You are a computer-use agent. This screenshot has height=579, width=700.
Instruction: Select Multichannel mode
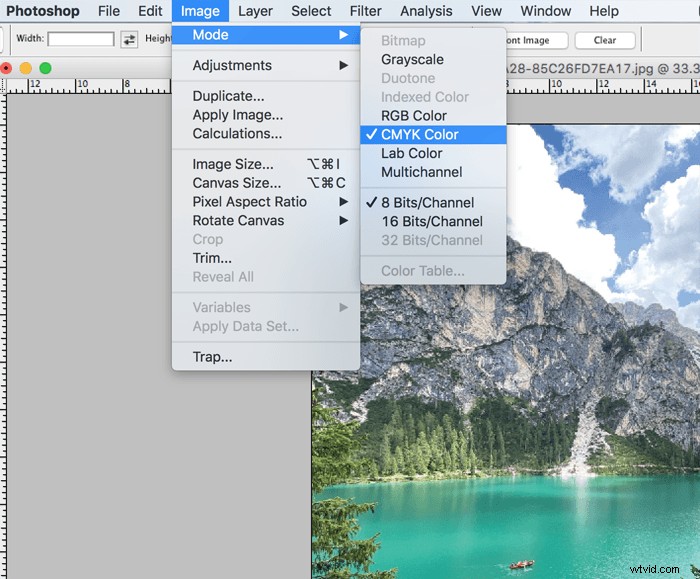[433, 172]
